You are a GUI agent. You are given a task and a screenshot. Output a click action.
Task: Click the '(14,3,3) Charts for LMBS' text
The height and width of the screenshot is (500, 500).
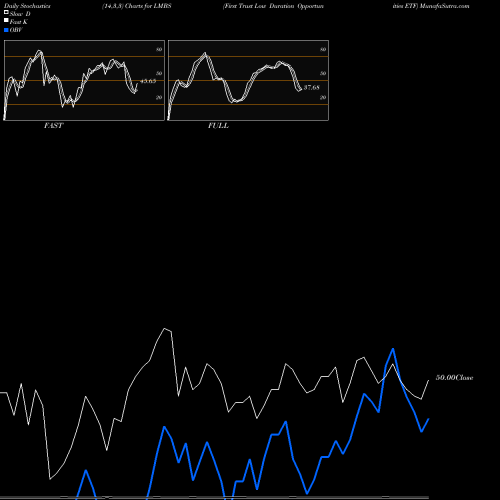coord(137,6)
